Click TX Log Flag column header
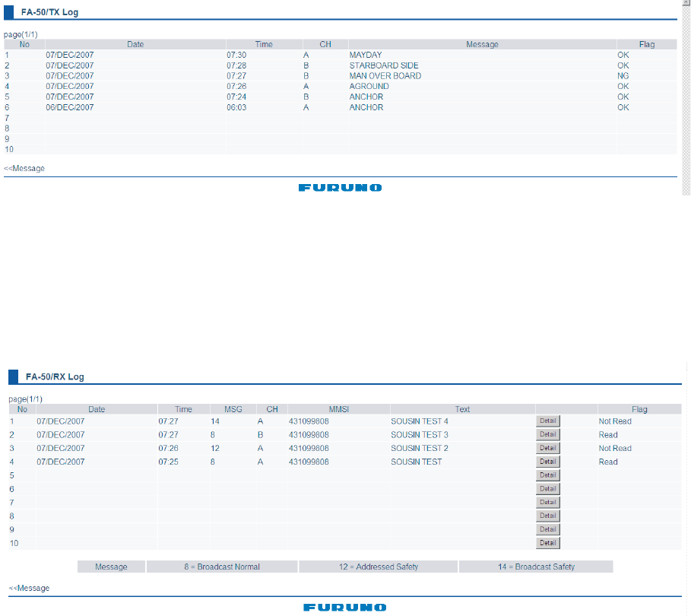This screenshot has width=691, height=616. 646,45
